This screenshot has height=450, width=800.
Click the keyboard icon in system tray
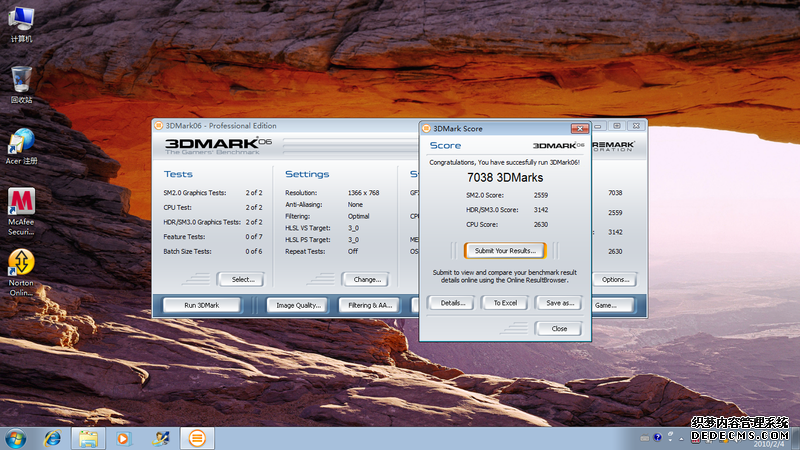(645, 438)
